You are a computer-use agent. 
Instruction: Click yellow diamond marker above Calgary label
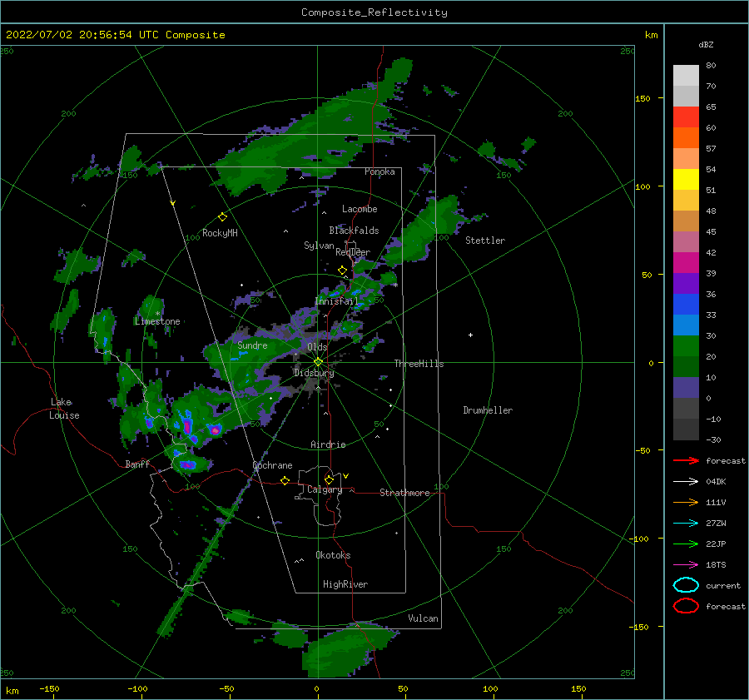coord(329,479)
